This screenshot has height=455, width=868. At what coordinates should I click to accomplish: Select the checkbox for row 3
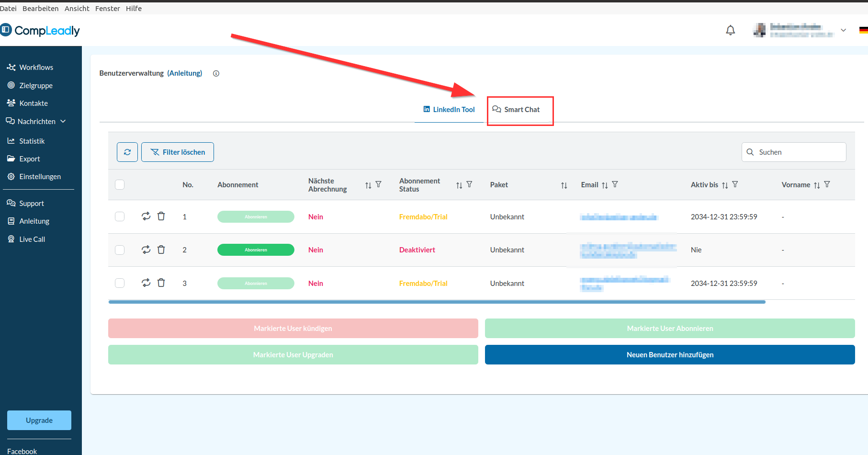click(120, 283)
